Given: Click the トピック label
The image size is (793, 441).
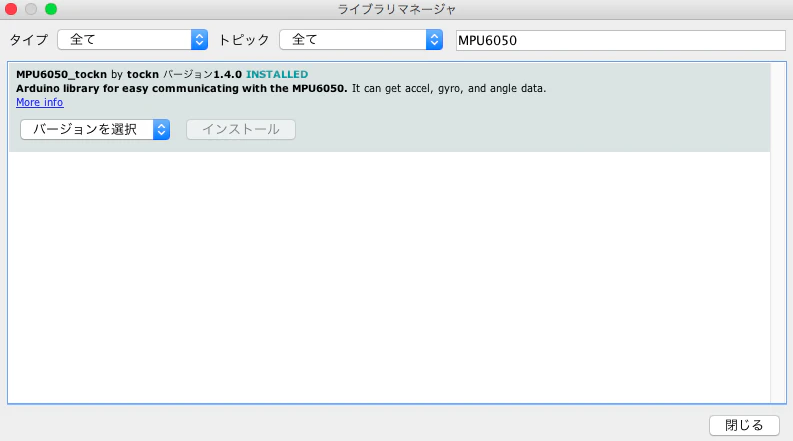Looking at the screenshot, I should coord(244,39).
